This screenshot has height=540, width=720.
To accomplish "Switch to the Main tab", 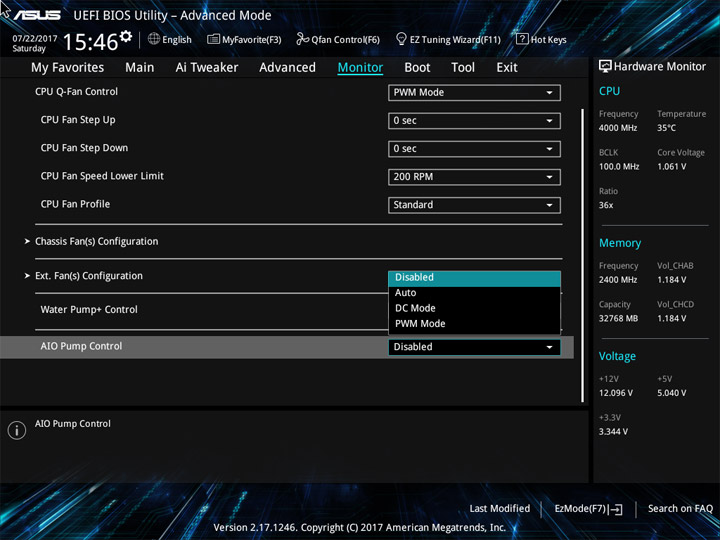I will (x=140, y=68).
